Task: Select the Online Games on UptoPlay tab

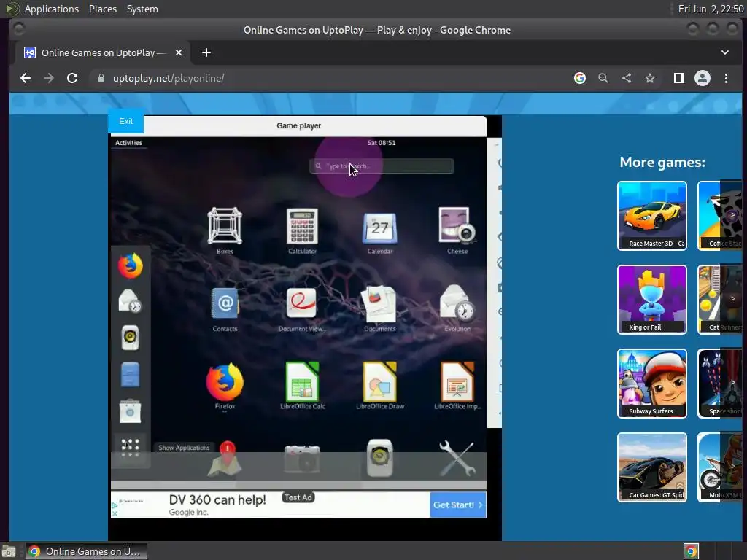Action: [104, 52]
